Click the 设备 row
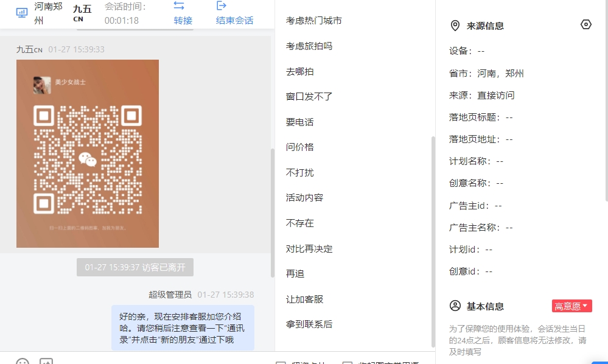This screenshot has height=364, width=608. 467,51
